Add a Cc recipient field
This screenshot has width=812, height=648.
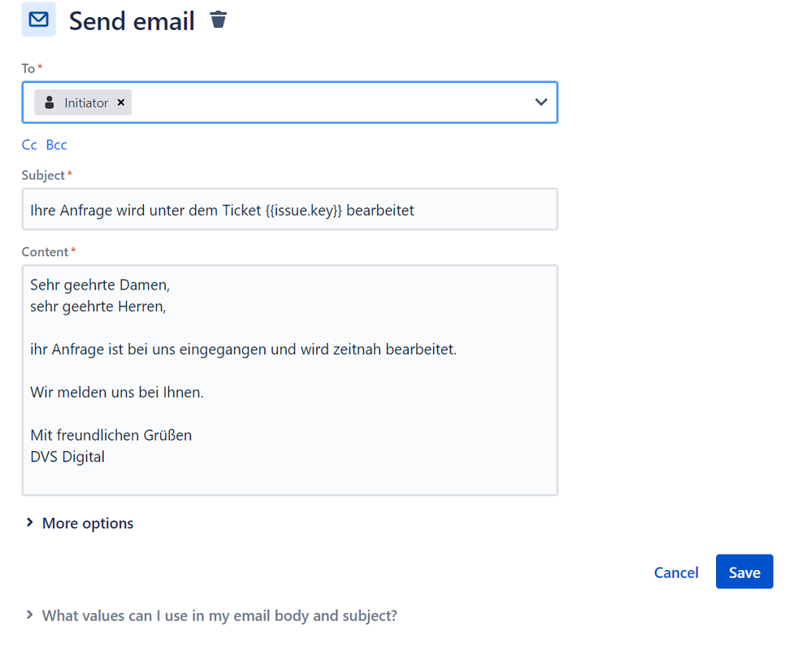pyautogui.click(x=29, y=145)
